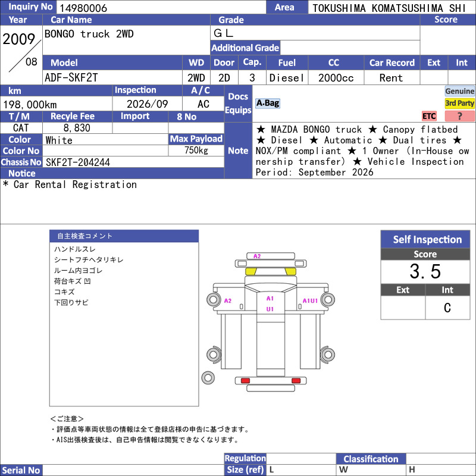Select the grade value GL
This screenshot has width=476, height=476.
pyautogui.click(x=224, y=33)
